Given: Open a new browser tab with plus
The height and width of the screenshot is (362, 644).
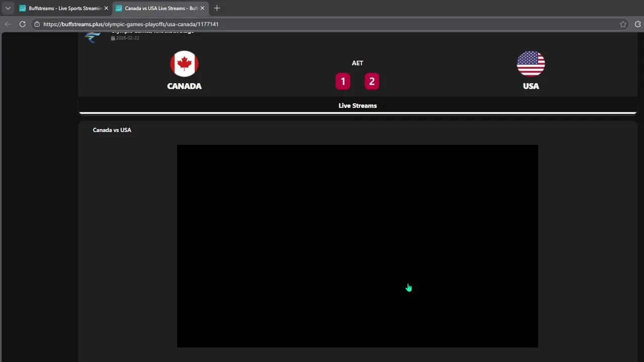Looking at the screenshot, I should click(x=217, y=8).
